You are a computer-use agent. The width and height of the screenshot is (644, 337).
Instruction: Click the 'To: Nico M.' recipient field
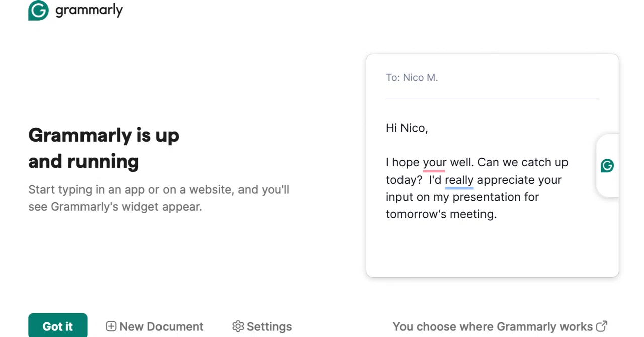pos(412,78)
